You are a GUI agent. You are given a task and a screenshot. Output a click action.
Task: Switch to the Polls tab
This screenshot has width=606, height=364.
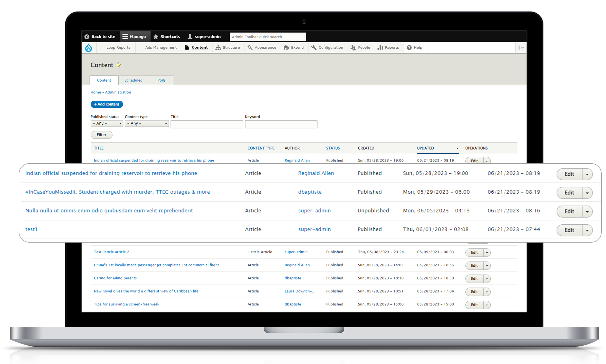[x=161, y=80]
